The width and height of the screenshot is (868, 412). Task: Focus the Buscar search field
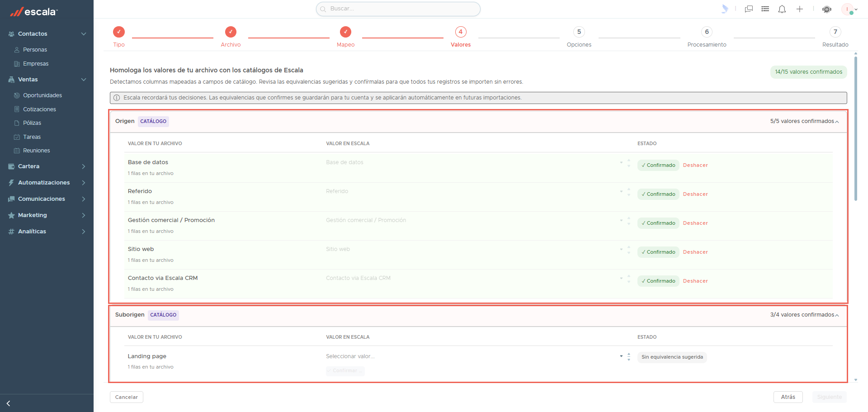pyautogui.click(x=398, y=9)
